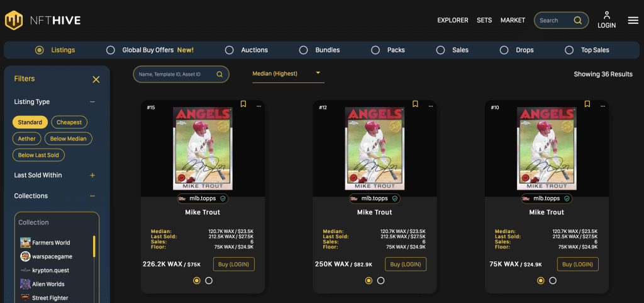
Task: Click the NFTHive hexagon logo
Action: pyautogui.click(x=14, y=20)
